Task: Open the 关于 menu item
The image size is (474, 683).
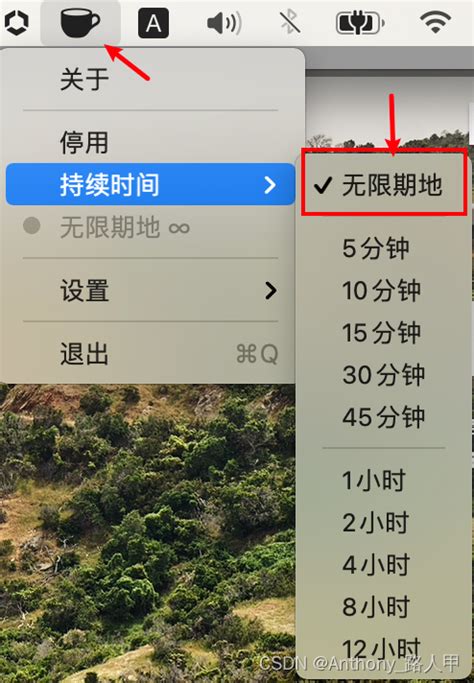Action: coord(150,79)
